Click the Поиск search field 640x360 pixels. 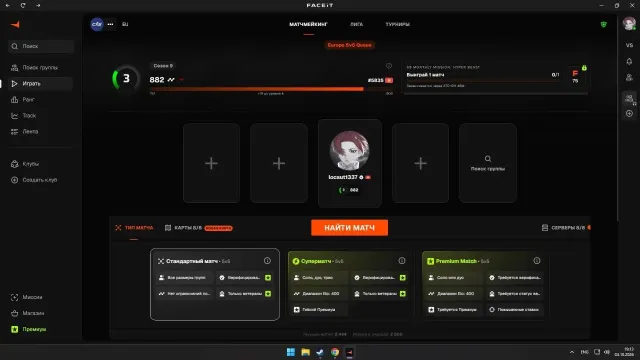coord(41,46)
